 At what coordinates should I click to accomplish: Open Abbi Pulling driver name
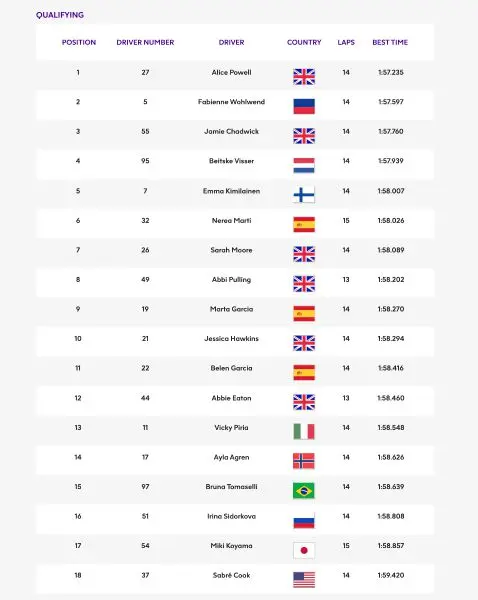point(232,280)
